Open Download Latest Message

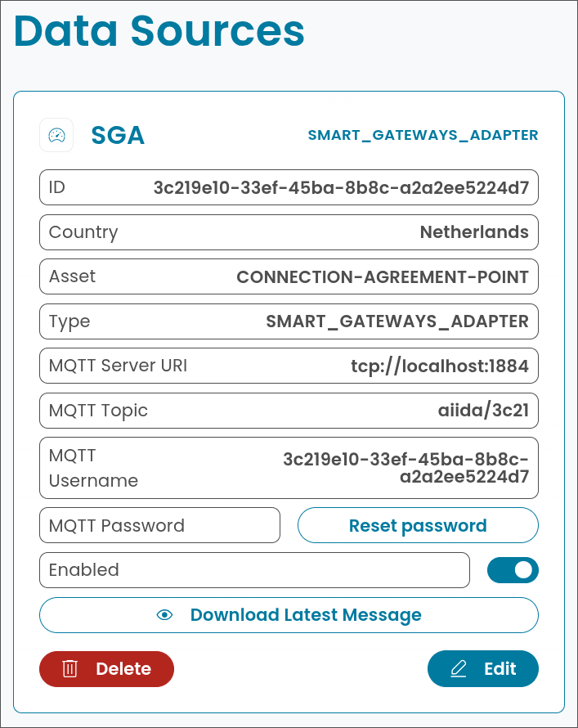pos(289,614)
